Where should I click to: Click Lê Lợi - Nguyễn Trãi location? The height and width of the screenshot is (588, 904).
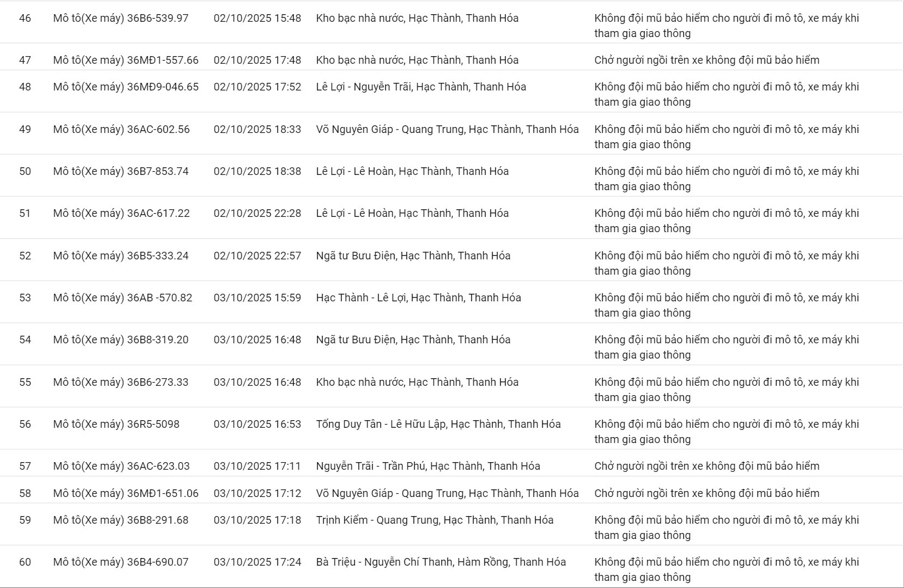point(421,87)
